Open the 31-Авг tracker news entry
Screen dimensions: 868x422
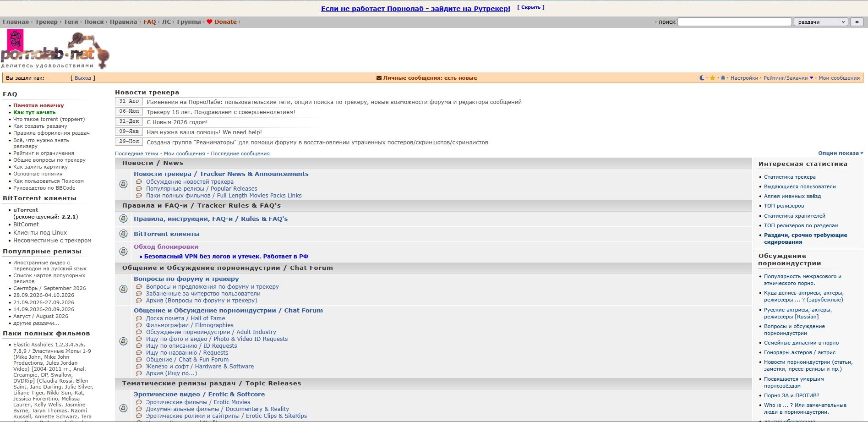point(334,102)
